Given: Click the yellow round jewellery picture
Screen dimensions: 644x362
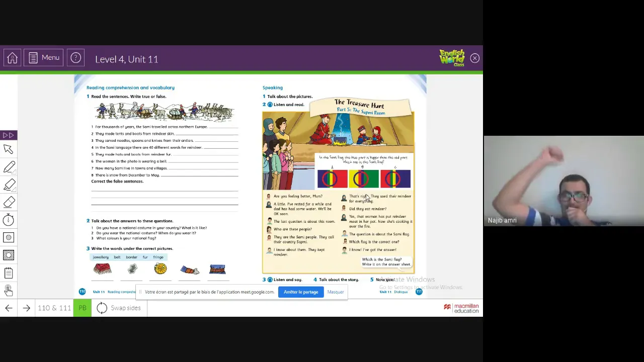Looking at the screenshot, I should [x=160, y=269].
